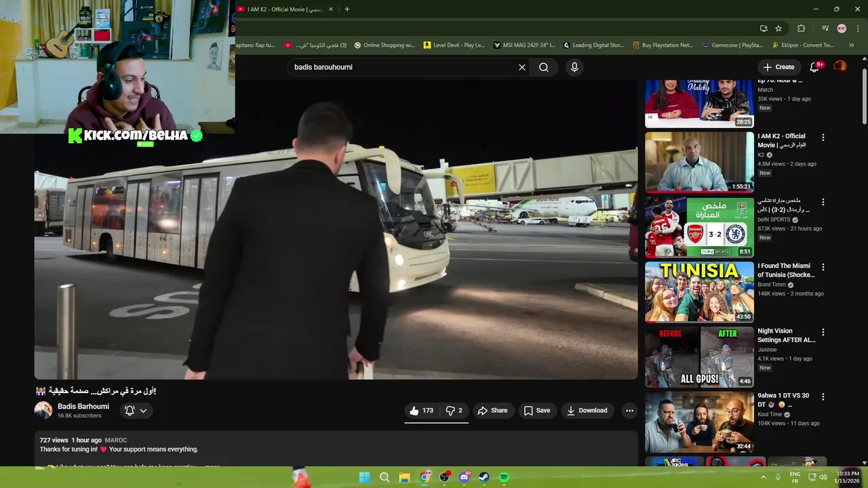Open a new browser tab
868x488 pixels.
(x=347, y=9)
